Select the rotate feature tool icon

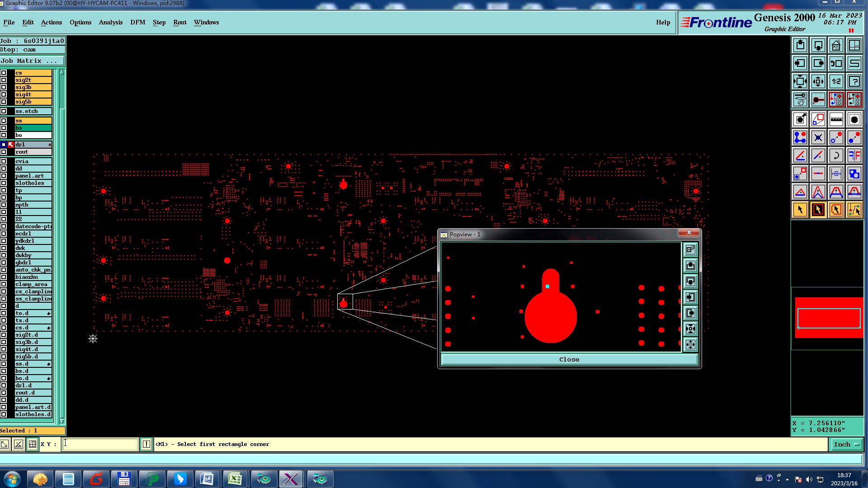click(836, 155)
